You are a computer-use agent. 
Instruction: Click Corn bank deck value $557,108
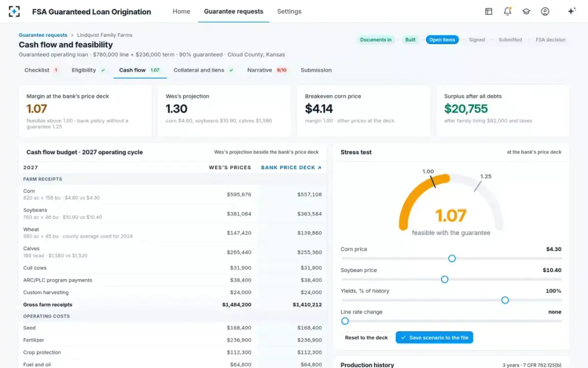[x=309, y=195]
